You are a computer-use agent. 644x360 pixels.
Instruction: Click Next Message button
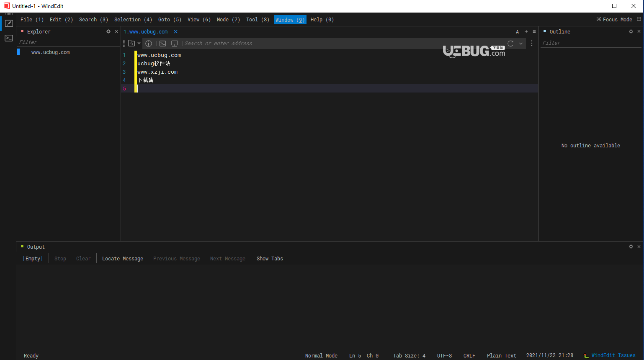click(228, 259)
